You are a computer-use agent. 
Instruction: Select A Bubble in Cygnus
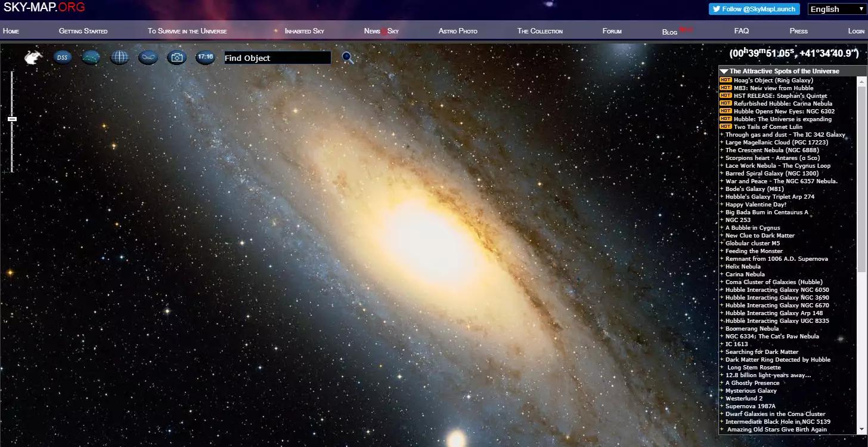(x=753, y=227)
